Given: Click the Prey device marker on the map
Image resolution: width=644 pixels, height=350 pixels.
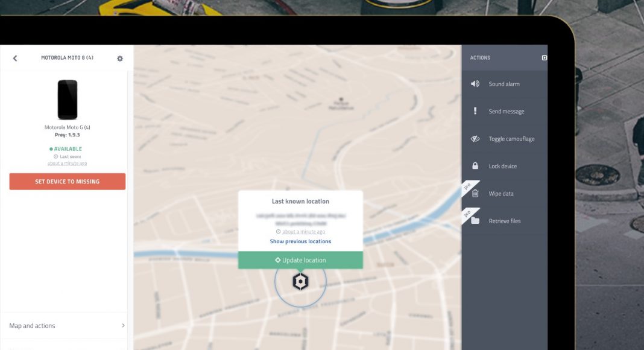Looking at the screenshot, I should tap(301, 282).
